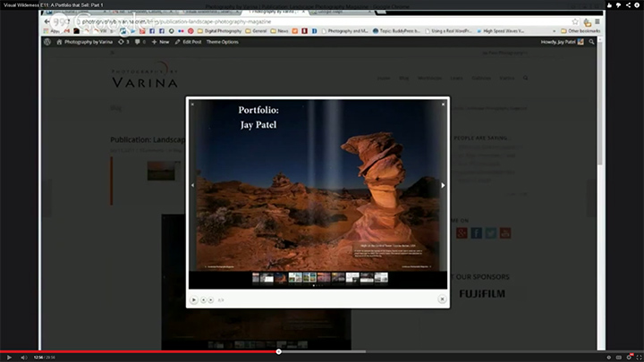Image resolution: width=644 pixels, height=362 pixels.
Task: Click the Fujifilm sponsor logo
Action: tap(482, 294)
